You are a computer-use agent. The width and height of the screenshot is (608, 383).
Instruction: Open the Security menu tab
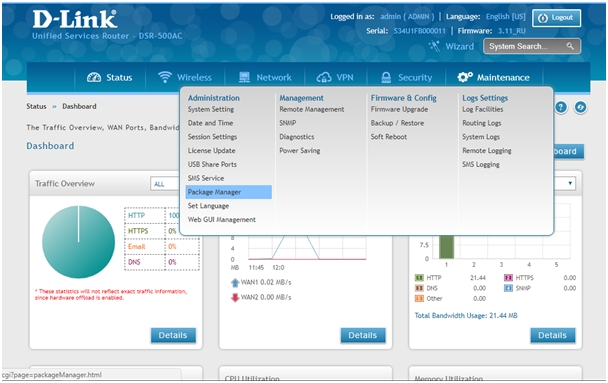pos(406,77)
